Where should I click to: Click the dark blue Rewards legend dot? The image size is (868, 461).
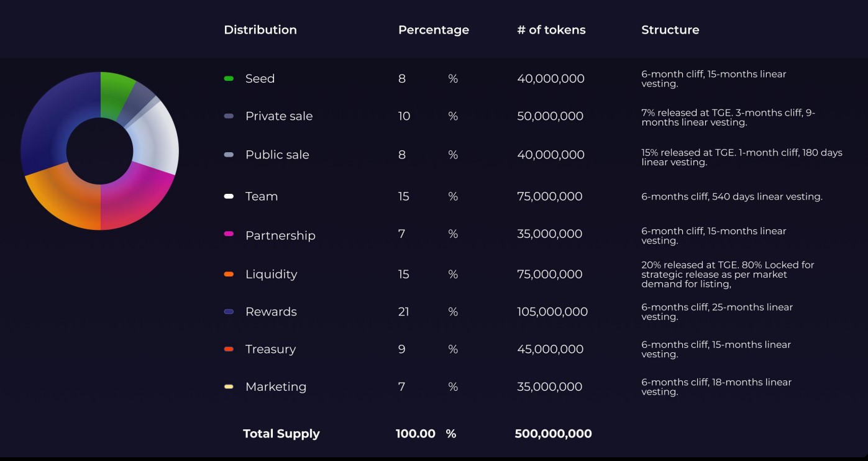click(229, 311)
